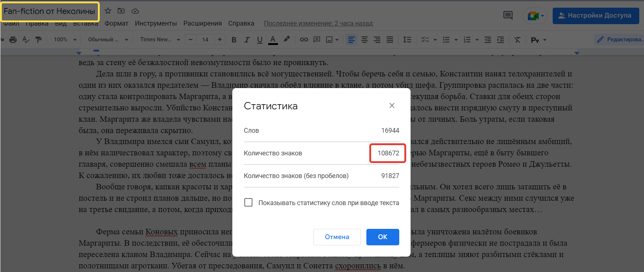The image size is (644, 272).
Task: Click the clear formatting icon
Action: pyautogui.click(x=517, y=40)
